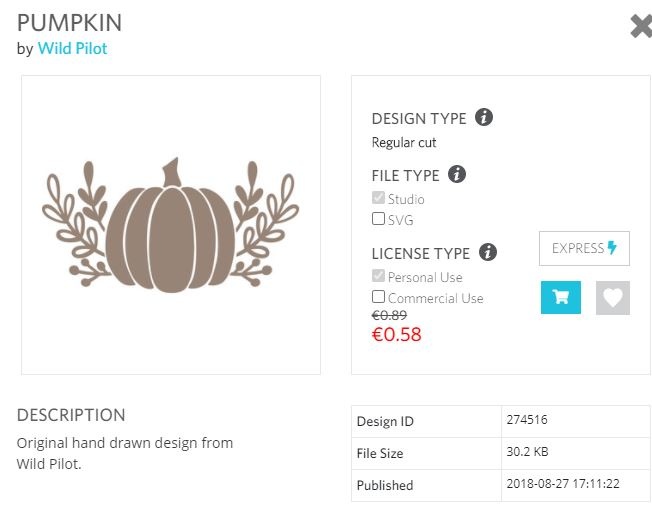Click the Published date value

click(564, 484)
